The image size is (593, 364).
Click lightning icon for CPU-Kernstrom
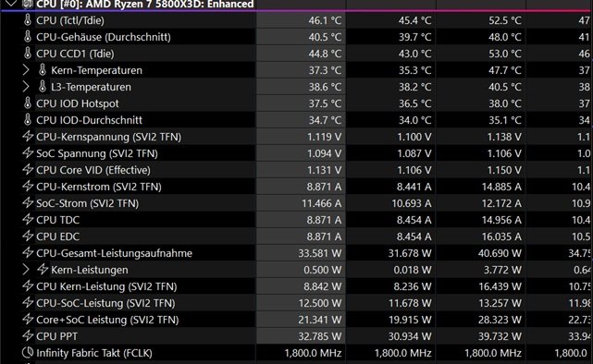click(28, 186)
